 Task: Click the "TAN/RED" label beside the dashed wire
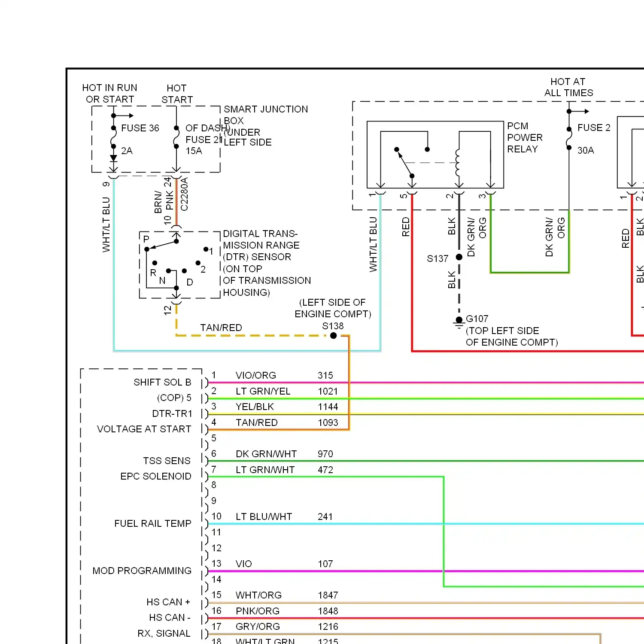(221, 328)
